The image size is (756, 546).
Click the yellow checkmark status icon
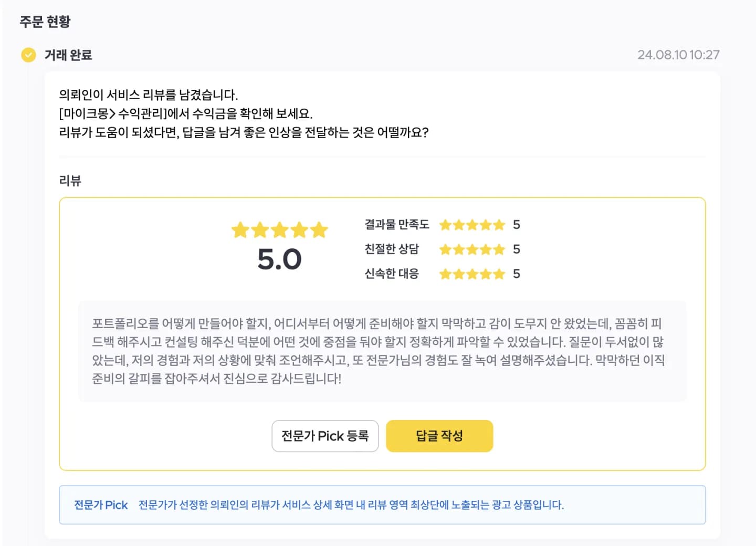pyautogui.click(x=28, y=55)
